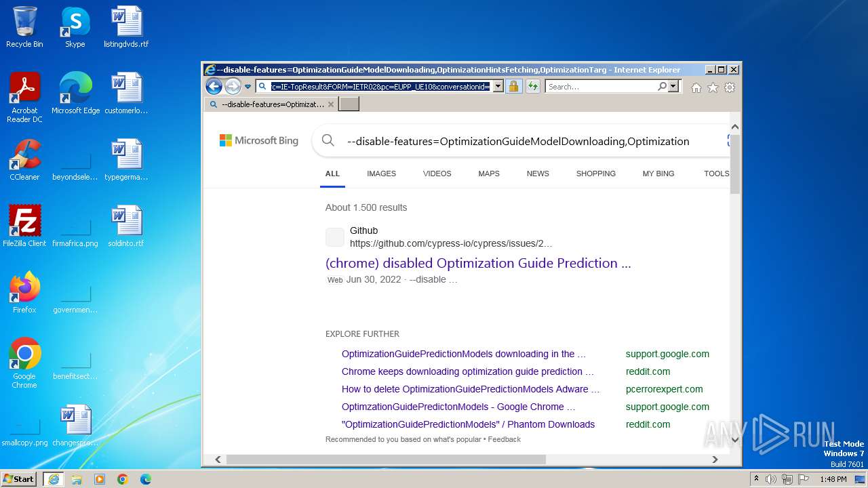This screenshot has width=868, height=488.
Task: Click Internet Explorer in the taskbar
Action: click(53, 479)
